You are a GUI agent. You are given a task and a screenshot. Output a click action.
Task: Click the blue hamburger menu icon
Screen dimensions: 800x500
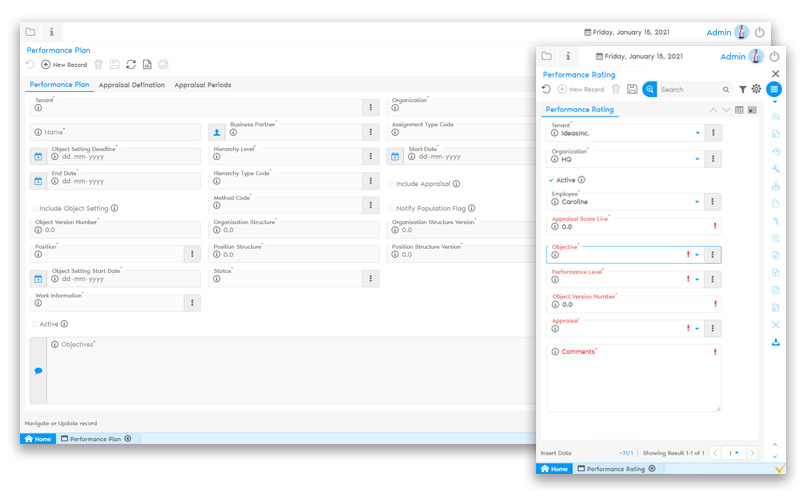click(x=774, y=89)
